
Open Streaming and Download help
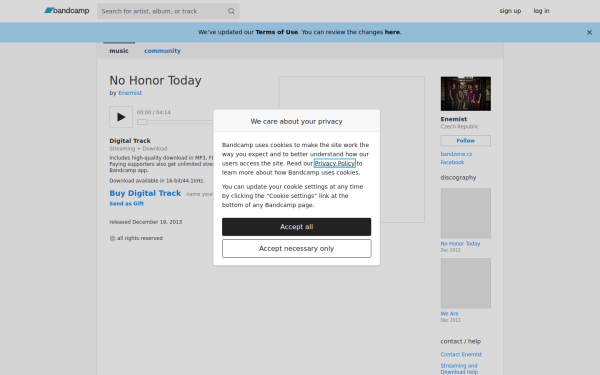[x=459, y=368]
